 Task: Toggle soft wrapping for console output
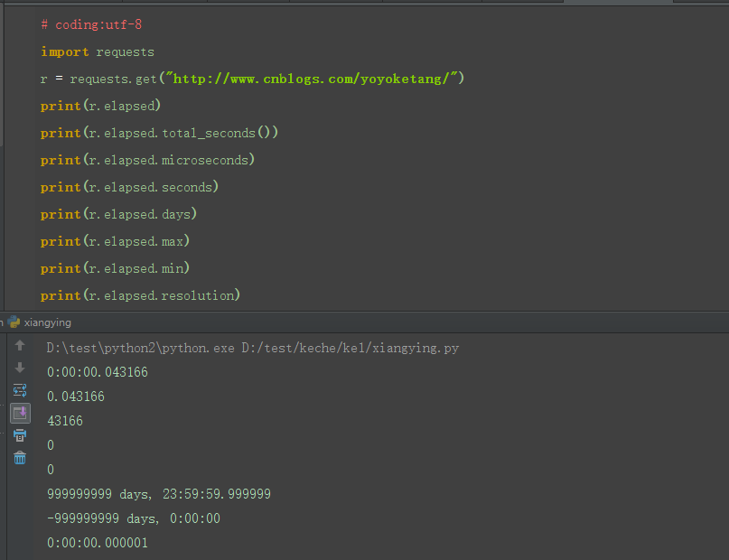click(x=20, y=389)
